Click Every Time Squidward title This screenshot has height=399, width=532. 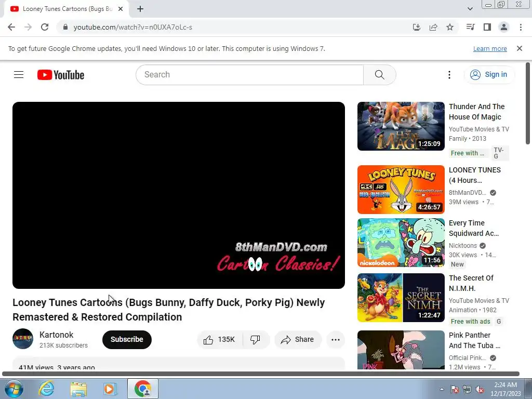(x=474, y=228)
